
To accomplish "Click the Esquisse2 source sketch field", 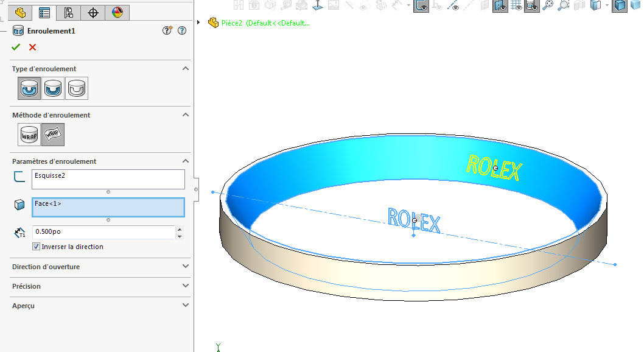I will pyautogui.click(x=108, y=180).
